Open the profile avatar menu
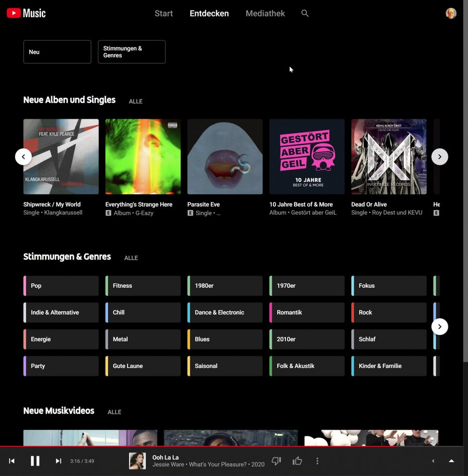468x476 pixels. [x=451, y=14]
